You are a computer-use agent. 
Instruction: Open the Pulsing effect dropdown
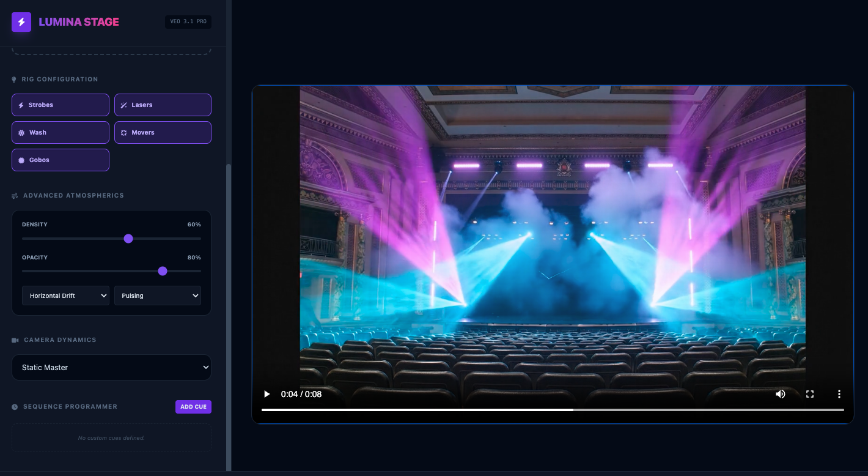157,296
